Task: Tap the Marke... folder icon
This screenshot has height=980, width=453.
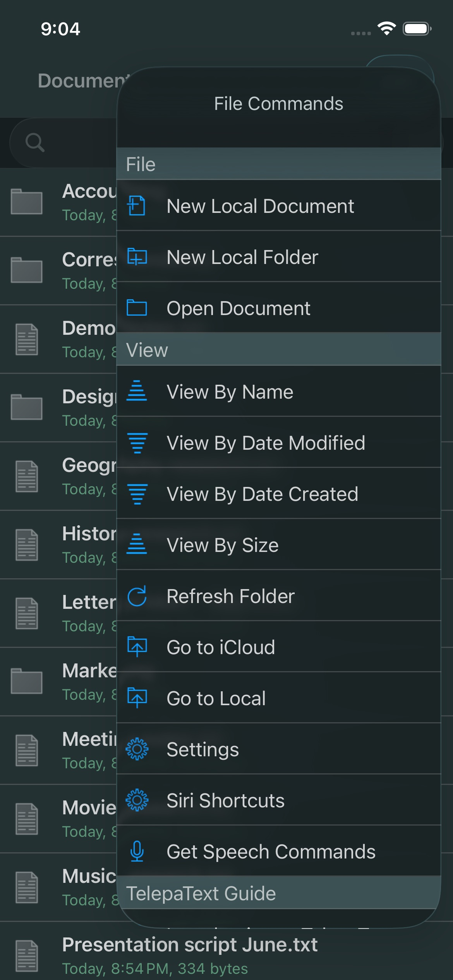Action: [x=26, y=681]
